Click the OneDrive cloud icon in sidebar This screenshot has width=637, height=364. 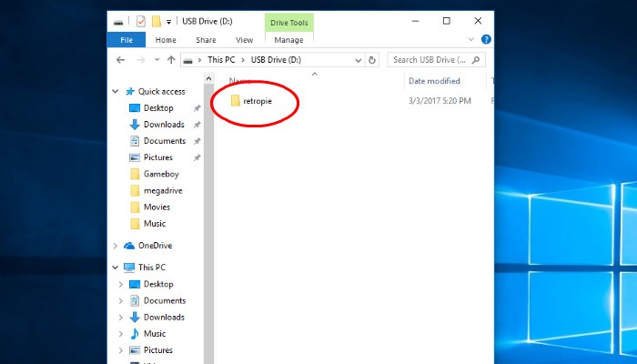coord(127,246)
